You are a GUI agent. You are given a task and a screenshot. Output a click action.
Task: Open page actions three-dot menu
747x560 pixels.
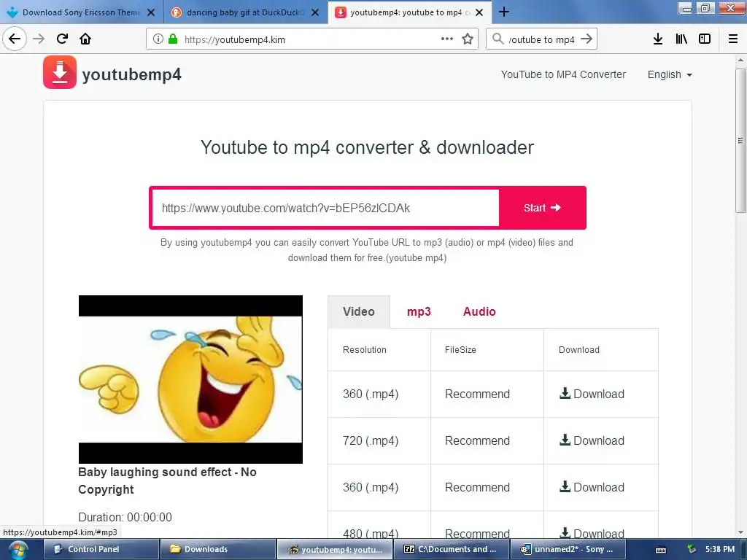(x=447, y=39)
